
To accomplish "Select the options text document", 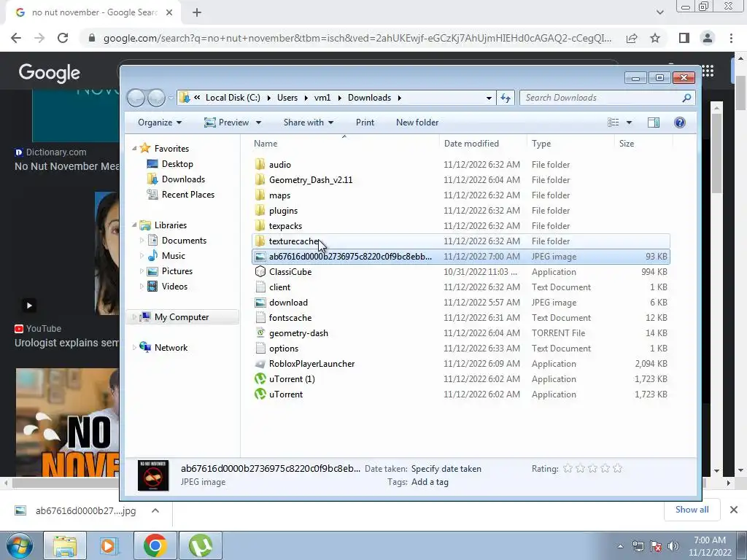I will (283, 349).
